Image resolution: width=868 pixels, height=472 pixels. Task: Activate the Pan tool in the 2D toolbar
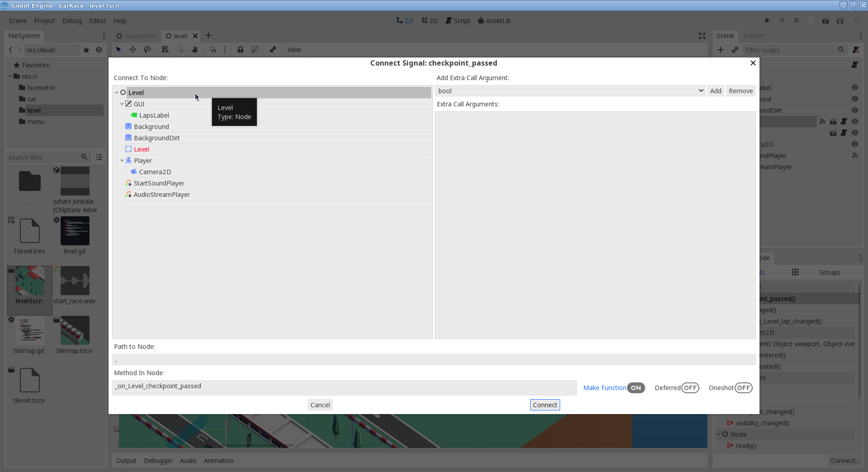194,50
